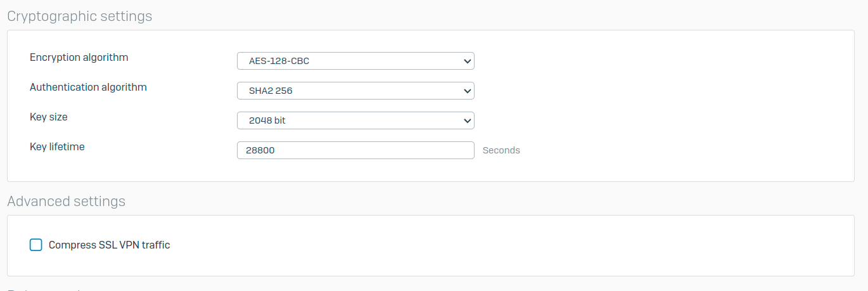Click the Key lifetime label

pyautogui.click(x=57, y=146)
